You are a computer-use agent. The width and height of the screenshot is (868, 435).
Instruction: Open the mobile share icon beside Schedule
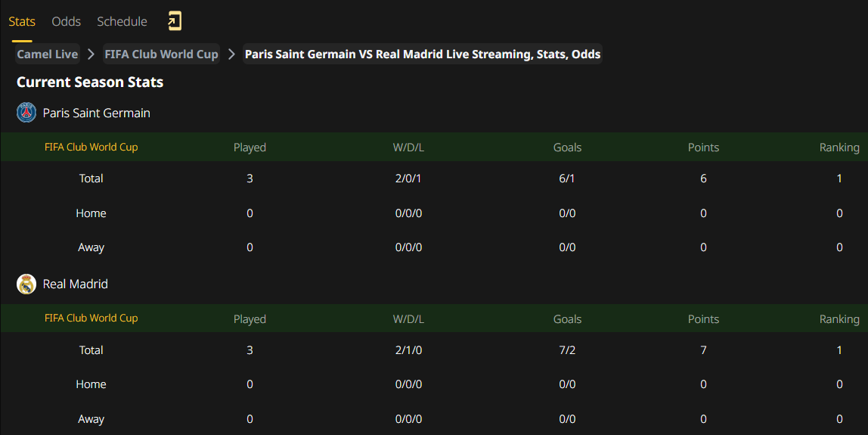point(175,21)
